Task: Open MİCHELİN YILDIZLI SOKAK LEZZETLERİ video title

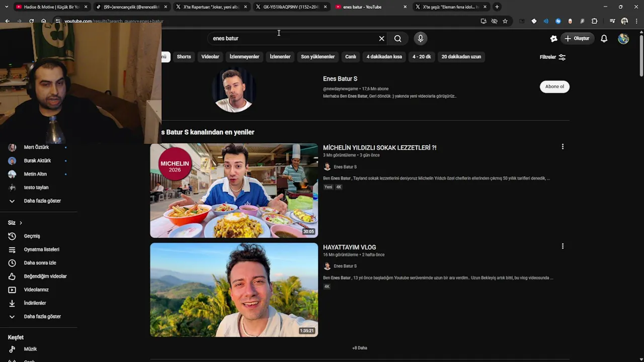Action: (x=379, y=148)
